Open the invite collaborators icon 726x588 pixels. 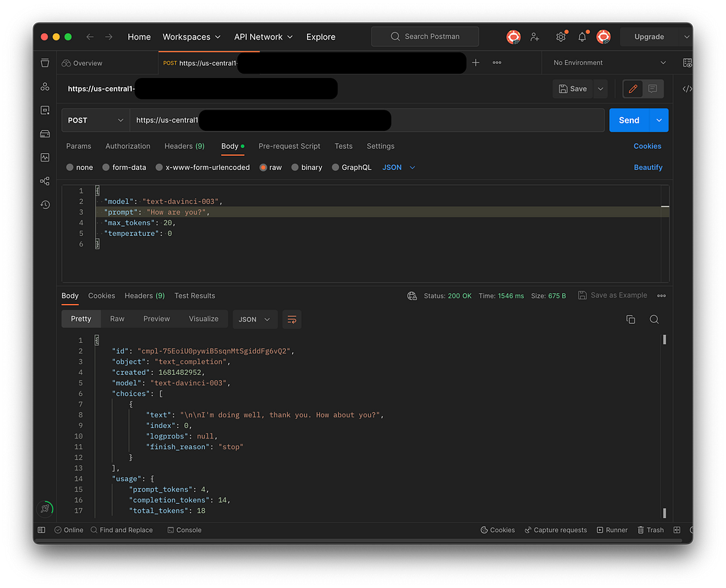(x=535, y=37)
